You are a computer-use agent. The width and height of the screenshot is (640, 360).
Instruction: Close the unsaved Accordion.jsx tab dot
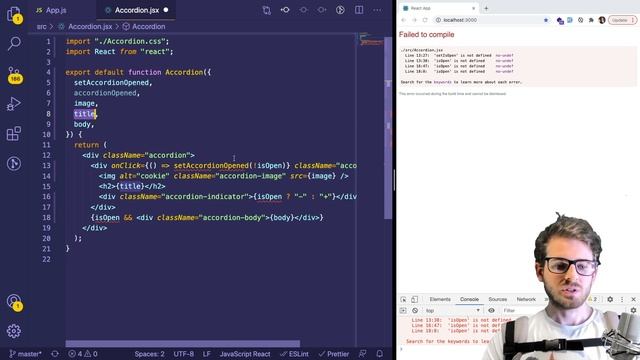click(166, 10)
